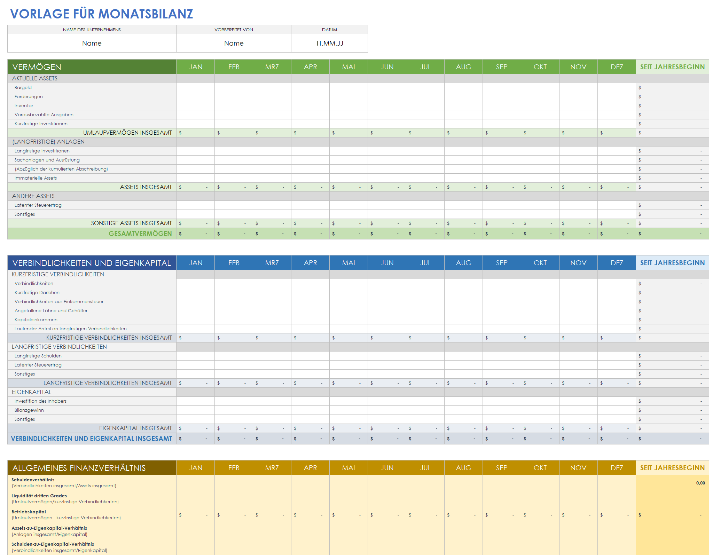Click 'Immaterielle Assets' row label

pyautogui.click(x=36, y=178)
